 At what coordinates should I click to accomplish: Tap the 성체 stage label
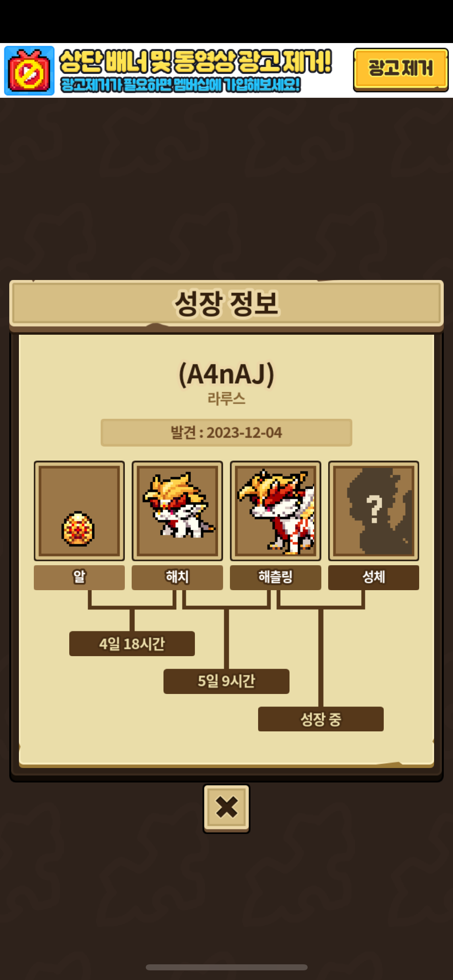(374, 577)
